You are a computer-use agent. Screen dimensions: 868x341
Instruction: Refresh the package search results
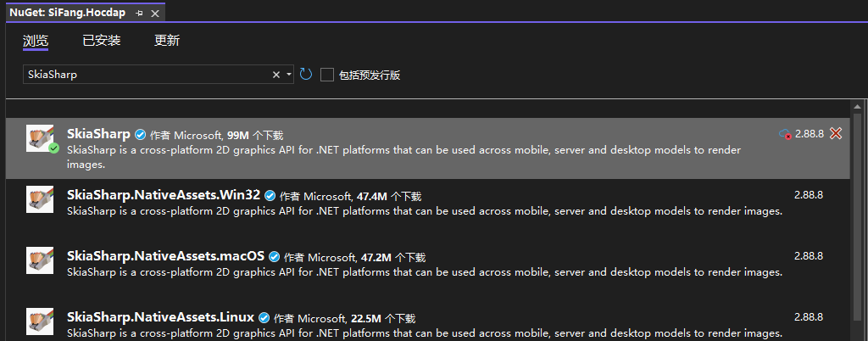tap(305, 74)
